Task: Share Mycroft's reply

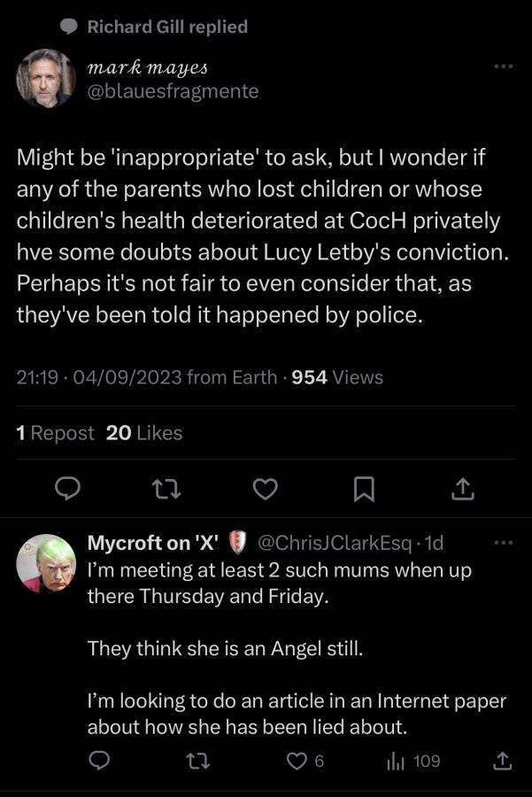Action: (x=502, y=761)
